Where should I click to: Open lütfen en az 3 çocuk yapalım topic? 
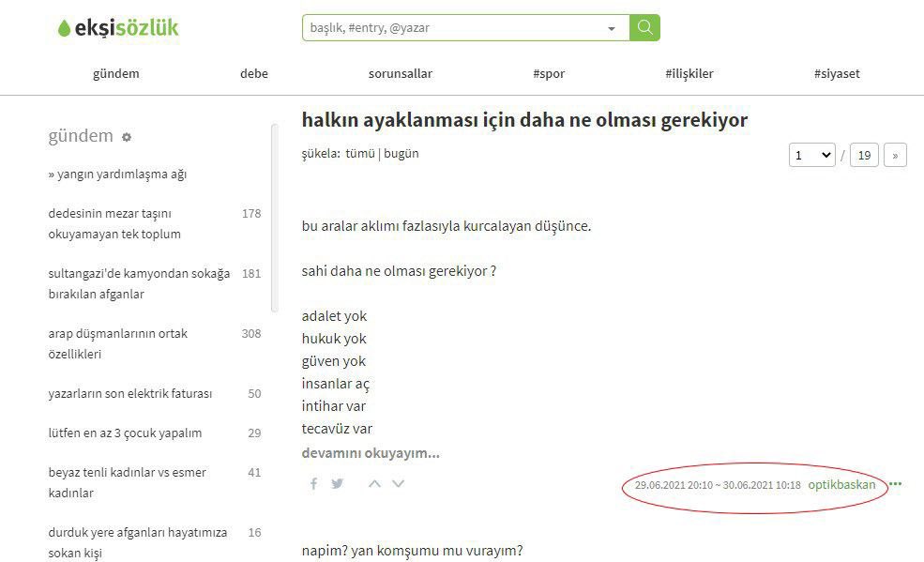(x=125, y=433)
